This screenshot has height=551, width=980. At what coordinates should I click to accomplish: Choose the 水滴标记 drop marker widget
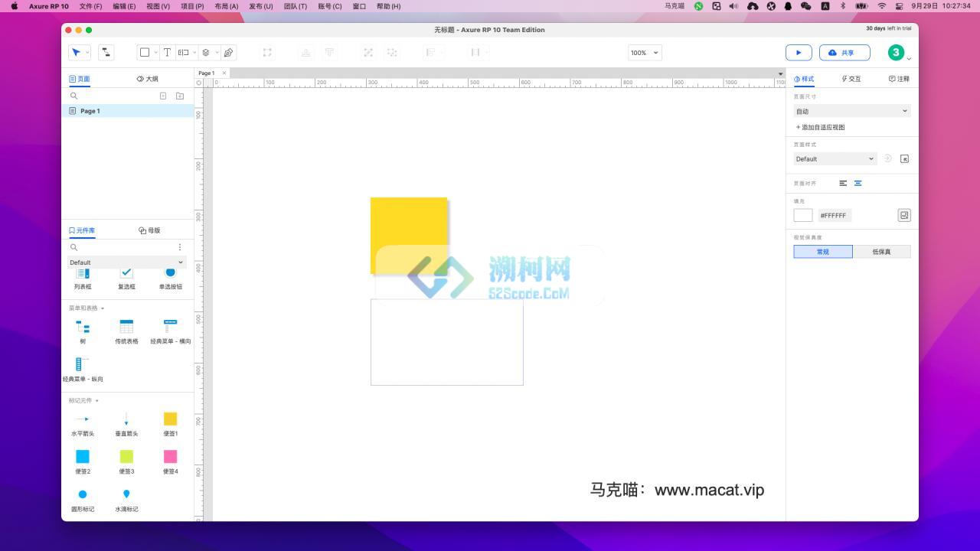click(126, 499)
